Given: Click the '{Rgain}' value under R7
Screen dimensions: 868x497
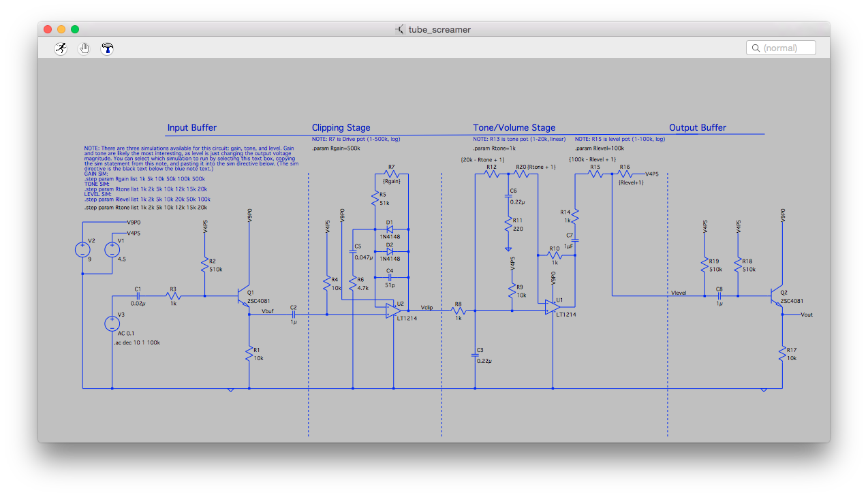Looking at the screenshot, I should pyautogui.click(x=392, y=182).
